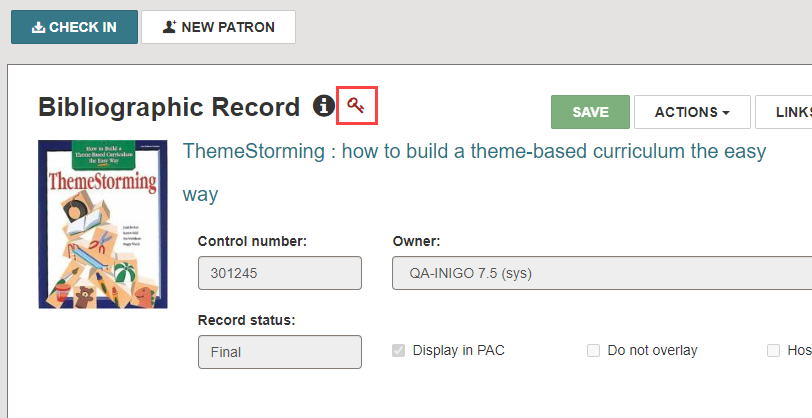Toggle the partially visible Host checkbox
The height and width of the screenshot is (418, 812).
tap(773, 351)
